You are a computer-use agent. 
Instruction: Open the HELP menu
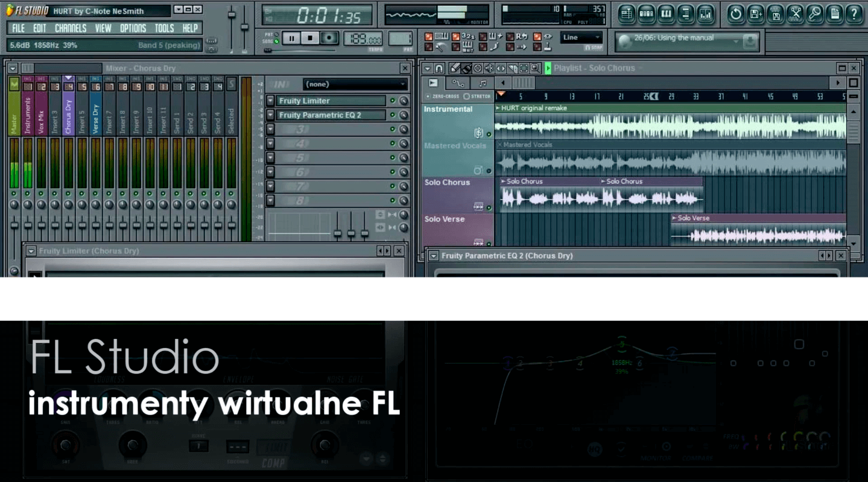pyautogui.click(x=190, y=28)
